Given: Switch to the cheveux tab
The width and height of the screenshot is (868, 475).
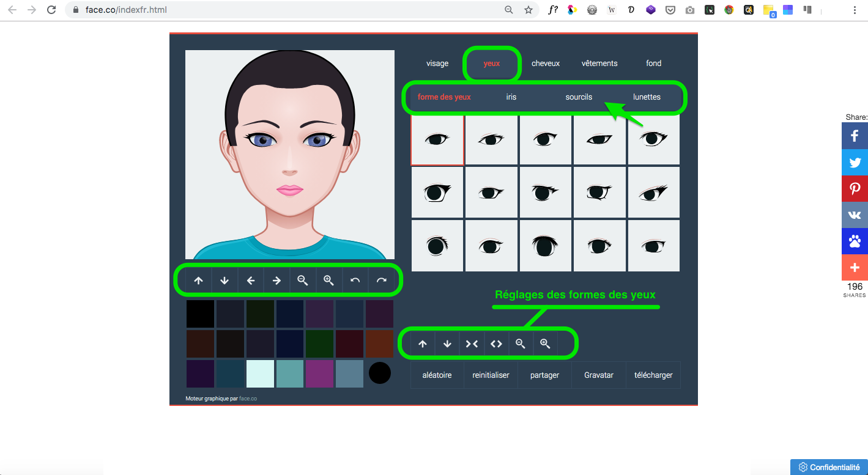Looking at the screenshot, I should pyautogui.click(x=546, y=63).
